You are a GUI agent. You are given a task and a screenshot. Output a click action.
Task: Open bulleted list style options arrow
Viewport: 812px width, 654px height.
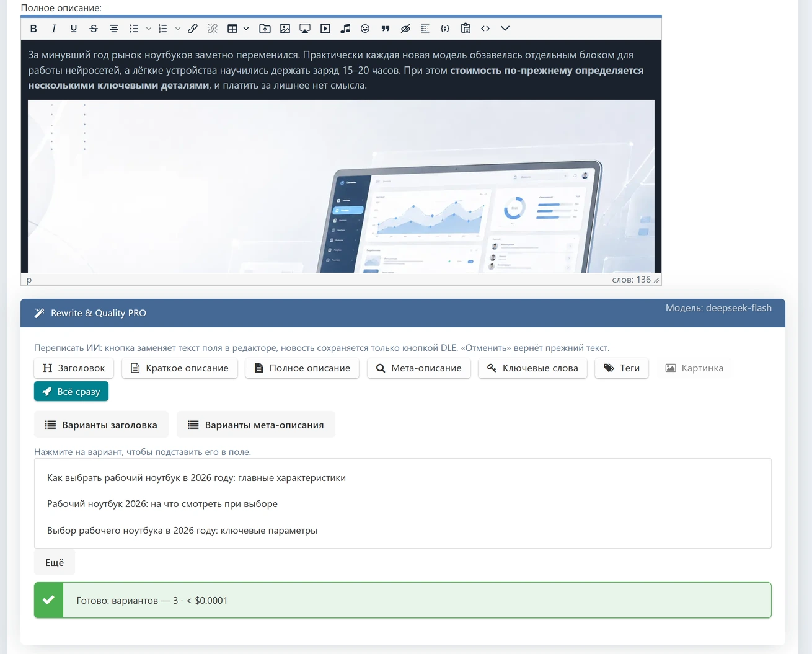pos(149,29)
